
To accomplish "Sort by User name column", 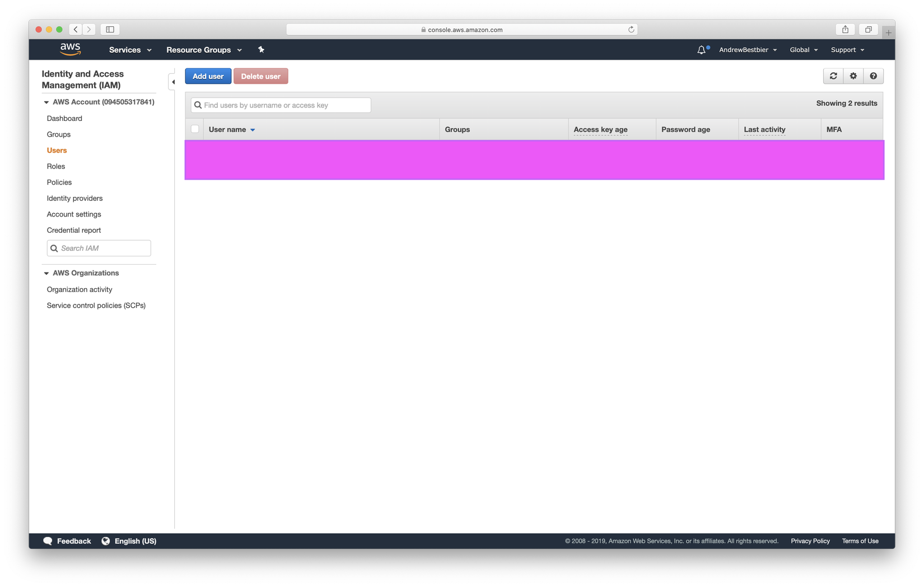I will tap(232, 130).
